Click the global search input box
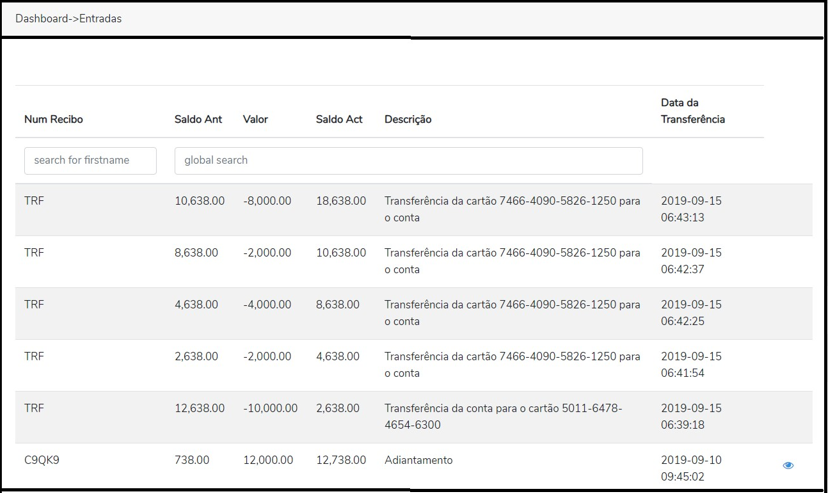 coord(408,160)
